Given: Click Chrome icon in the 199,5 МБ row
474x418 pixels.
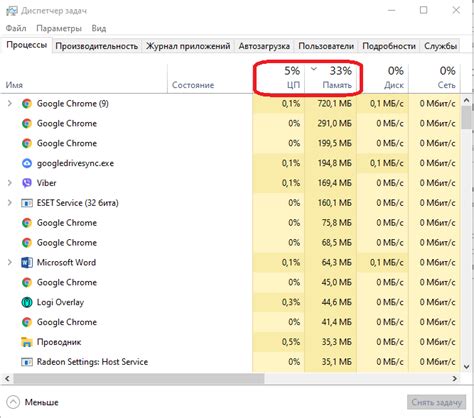Looking at the screenshot, I should (27, 143).
